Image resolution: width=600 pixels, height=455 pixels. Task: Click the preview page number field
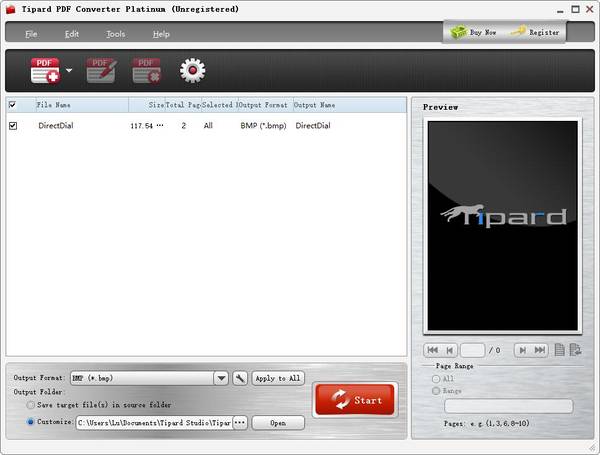point(473,350)
